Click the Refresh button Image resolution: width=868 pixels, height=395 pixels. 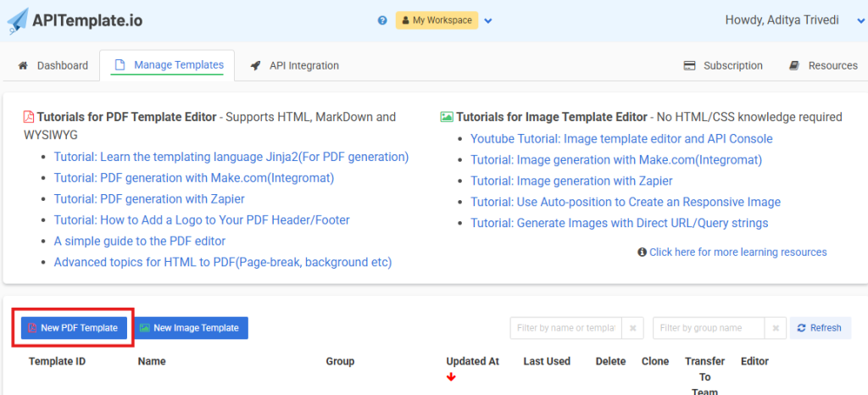click(x=821, y=328)
